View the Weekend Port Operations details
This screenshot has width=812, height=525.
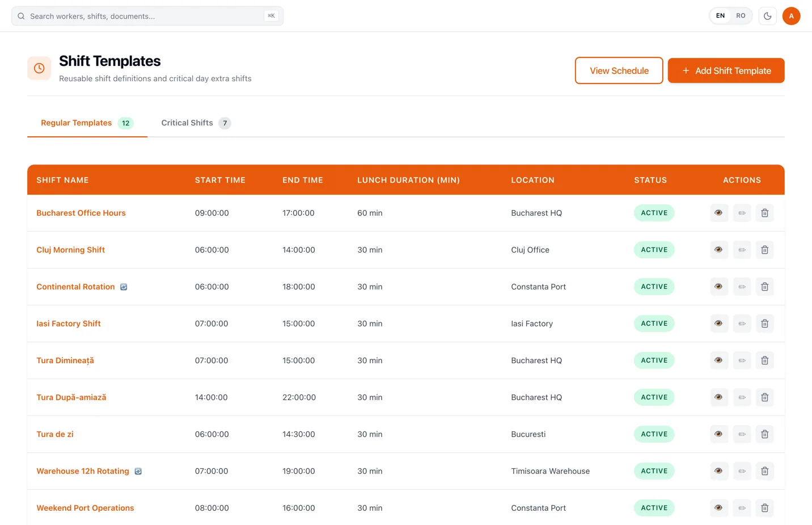(719, 508)
